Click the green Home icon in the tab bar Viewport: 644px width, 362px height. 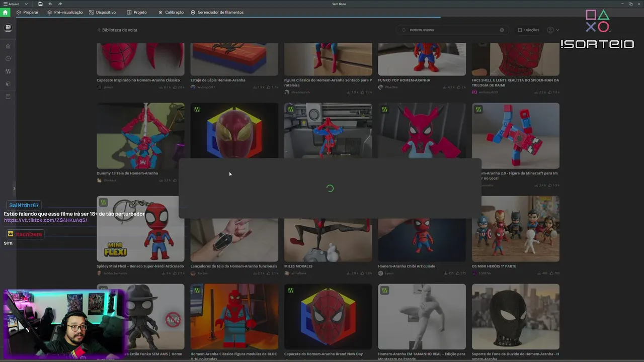click(6, 12)
